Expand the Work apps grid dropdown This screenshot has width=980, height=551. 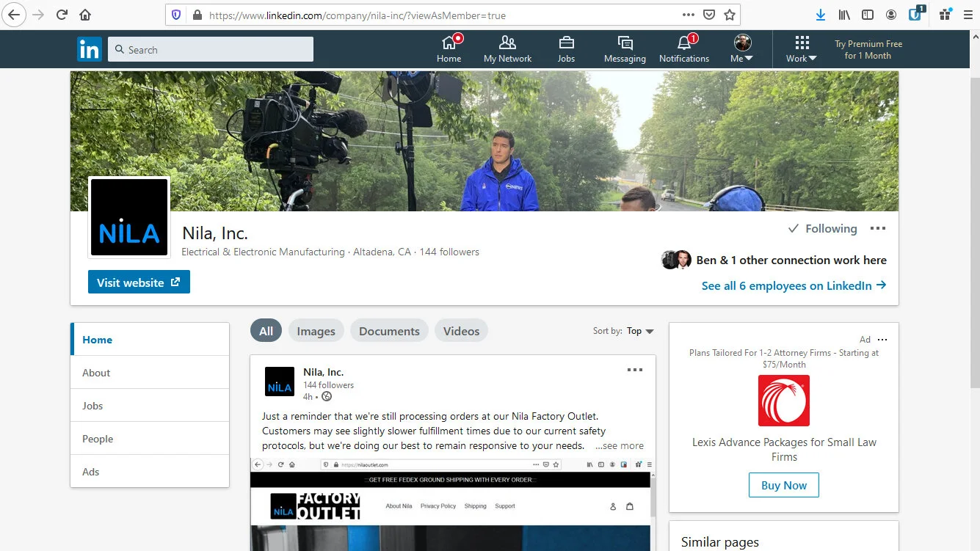(802, 49)
